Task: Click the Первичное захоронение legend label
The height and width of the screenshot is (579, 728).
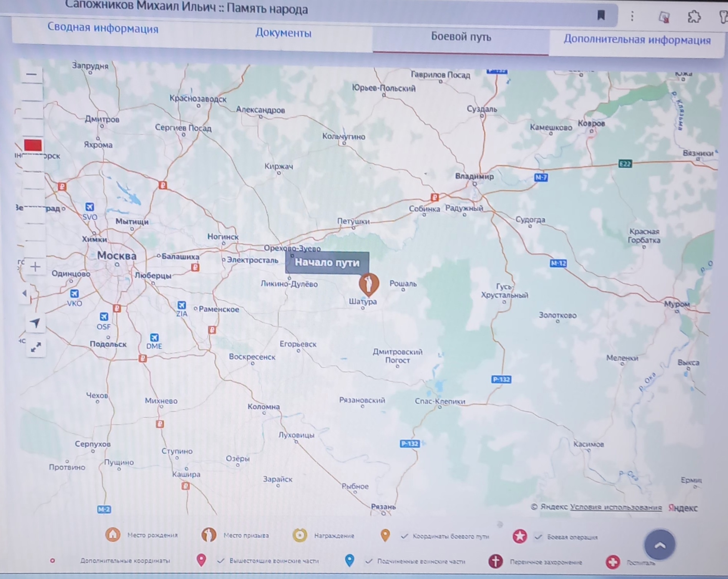Action: 546,562
